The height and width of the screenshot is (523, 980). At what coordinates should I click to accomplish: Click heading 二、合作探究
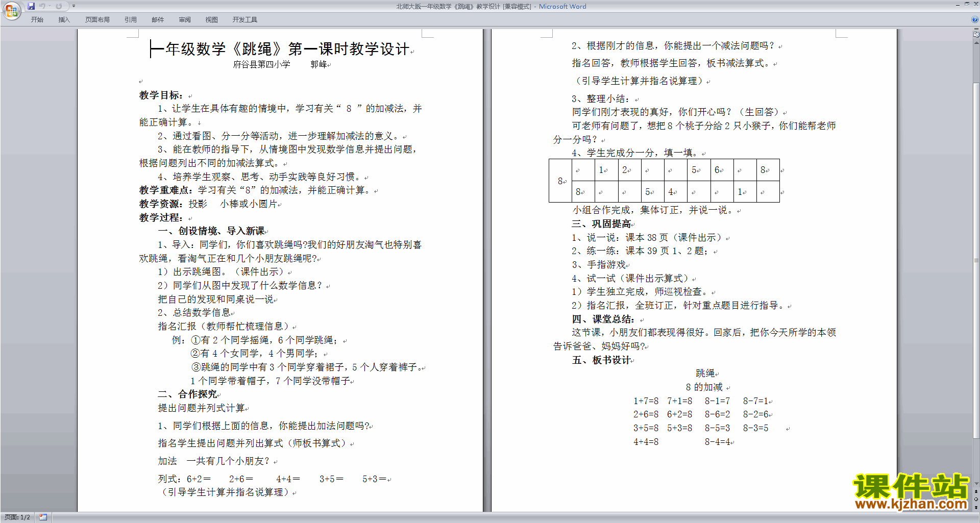coord(187,394)
